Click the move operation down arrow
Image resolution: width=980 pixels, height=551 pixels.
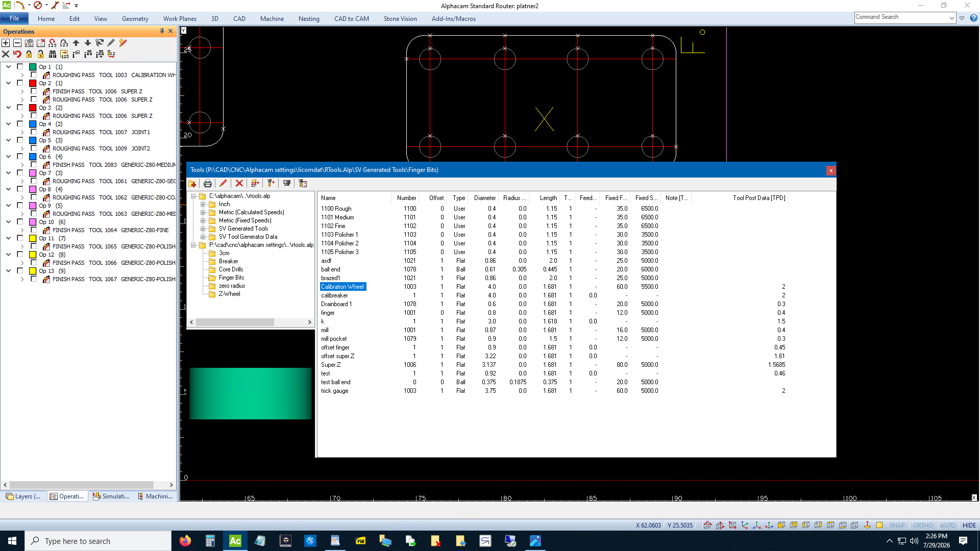pyautogui.click(x=88, y=43)
